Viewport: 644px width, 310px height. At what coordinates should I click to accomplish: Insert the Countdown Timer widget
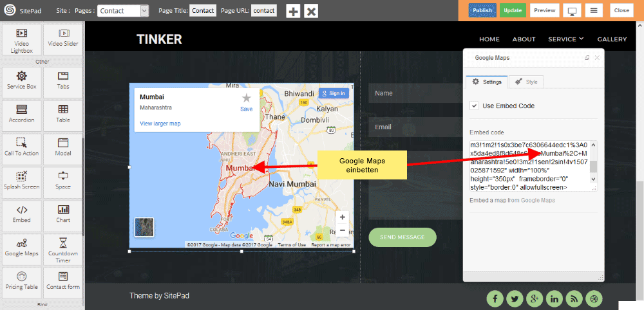(63, 249)
